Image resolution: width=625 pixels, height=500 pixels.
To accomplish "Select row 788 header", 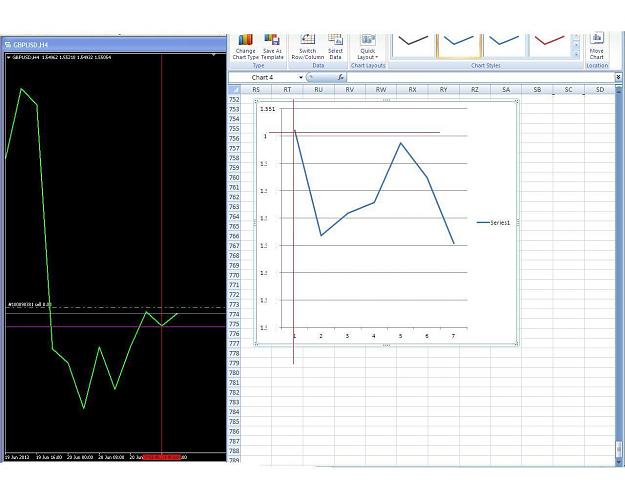I will [x=234, y=451].
